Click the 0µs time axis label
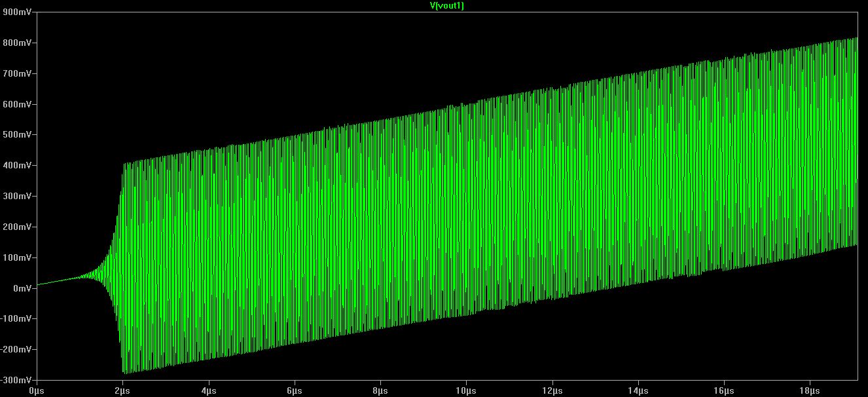 [37, 390]
